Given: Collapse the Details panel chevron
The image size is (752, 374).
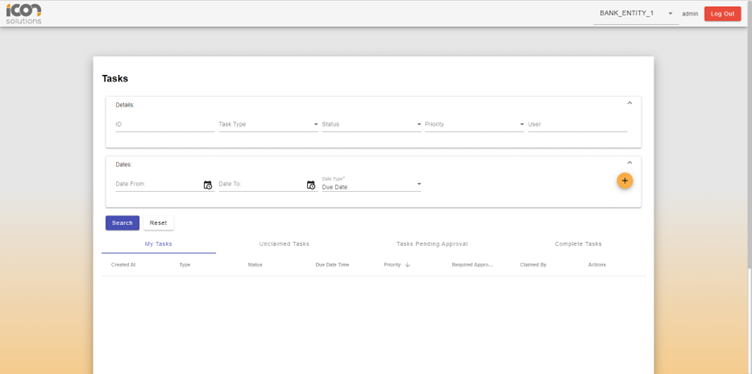Looking at the screenshot, I should coord(630,103).
